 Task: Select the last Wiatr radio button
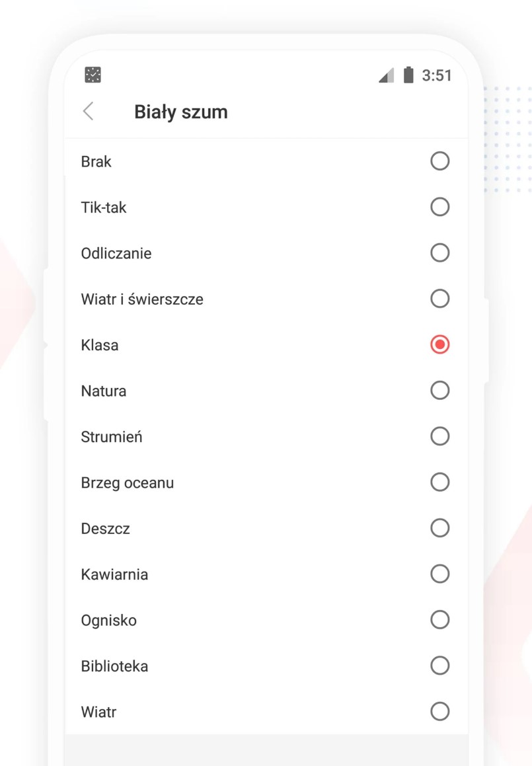[439, 711]
